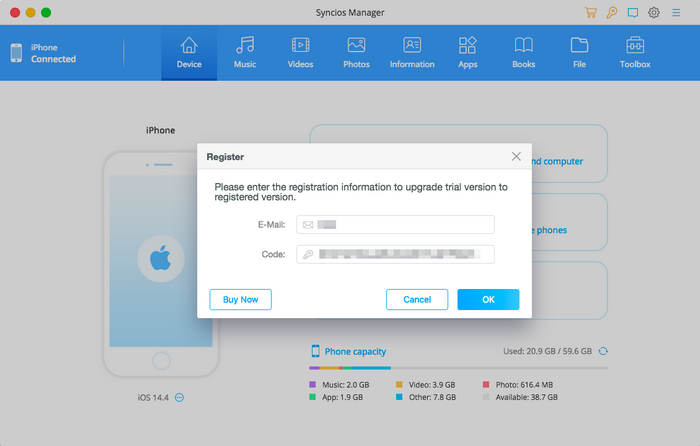This screenshot has width=700, height=446.
Task: Click the Phone capacity phone icon
Action: [x=316, y=351]
